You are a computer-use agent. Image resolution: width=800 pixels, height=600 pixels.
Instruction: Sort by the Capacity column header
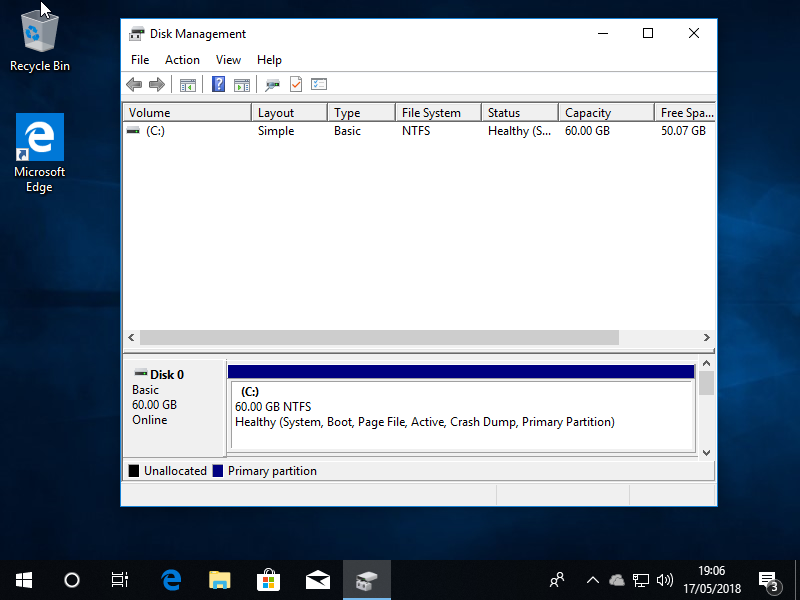click(x=607, y=112)
